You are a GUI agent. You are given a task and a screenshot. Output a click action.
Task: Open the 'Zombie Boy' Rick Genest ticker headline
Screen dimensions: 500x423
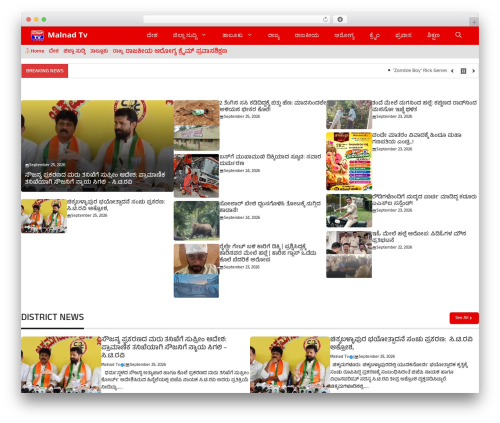pyautogui.click(x=420, y=70)
